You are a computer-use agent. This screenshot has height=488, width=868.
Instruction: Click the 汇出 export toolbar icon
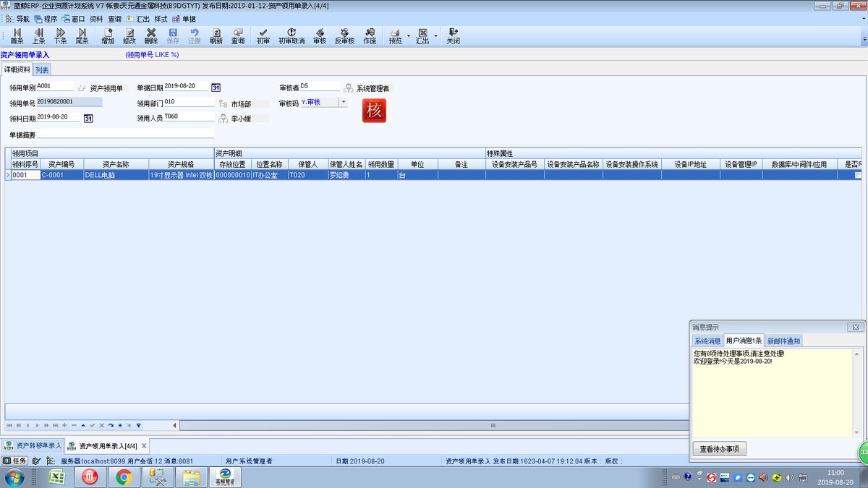click(422, 36)
